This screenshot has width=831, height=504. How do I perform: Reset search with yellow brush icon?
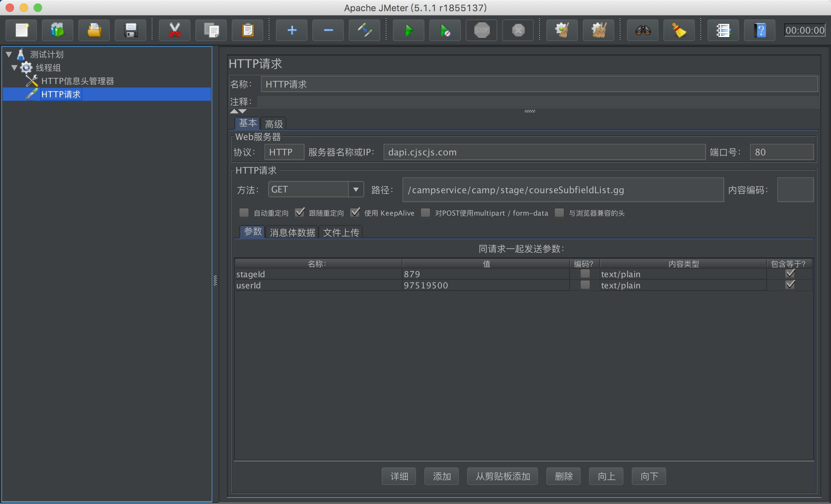click(x=679, y=30)
